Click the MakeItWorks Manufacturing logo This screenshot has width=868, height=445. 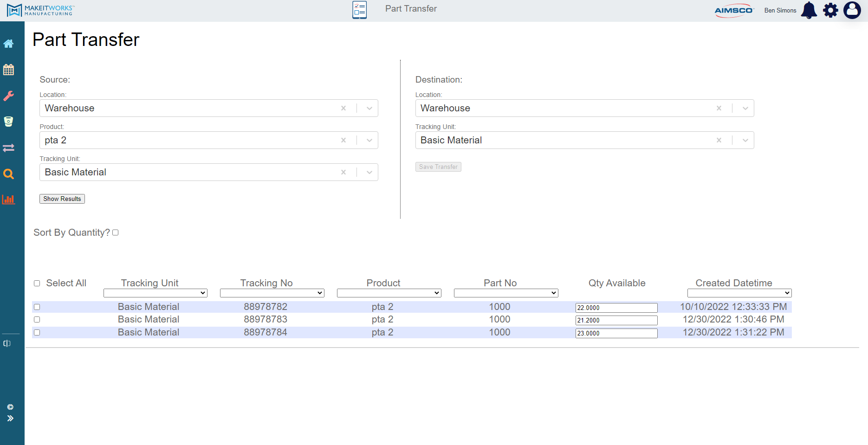click(x=40, y=10)
